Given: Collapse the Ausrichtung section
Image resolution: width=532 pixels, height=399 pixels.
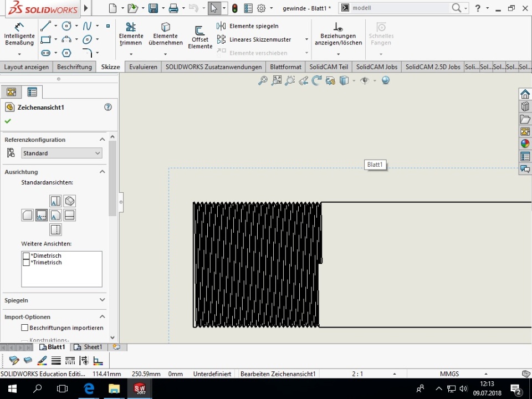Looking at the screenshot, I should click(102, 172).
